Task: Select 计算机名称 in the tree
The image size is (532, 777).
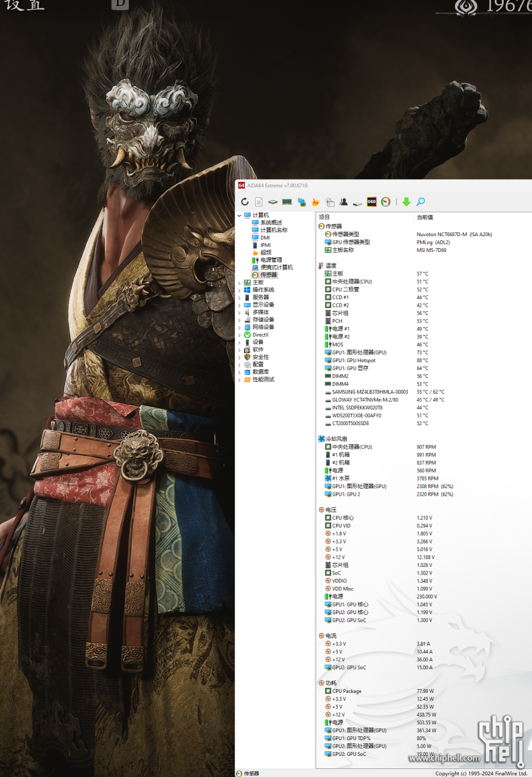Action: point(274,230)
